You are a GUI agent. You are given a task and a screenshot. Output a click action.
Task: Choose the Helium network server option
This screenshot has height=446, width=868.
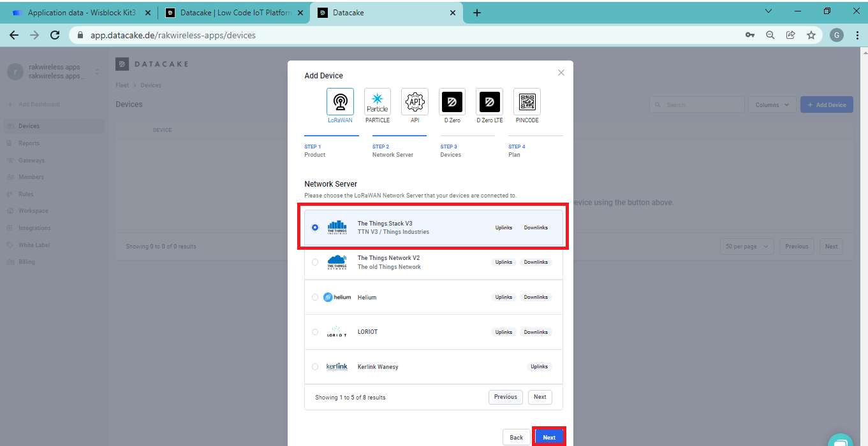coord(315,297)
